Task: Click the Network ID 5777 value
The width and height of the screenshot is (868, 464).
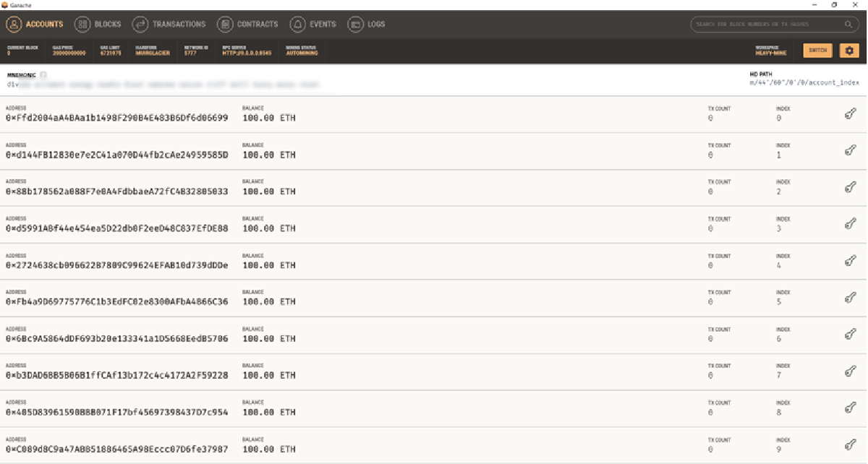Action: click(x=190, y=53)
